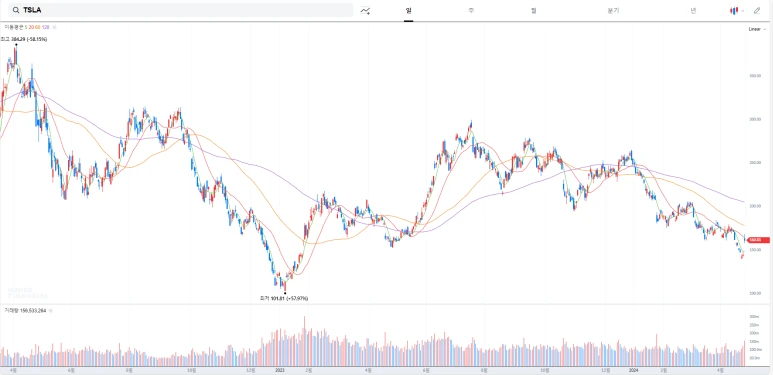Focus the TSLA ticker search field

pyautogui.click(x=181, y=10)
